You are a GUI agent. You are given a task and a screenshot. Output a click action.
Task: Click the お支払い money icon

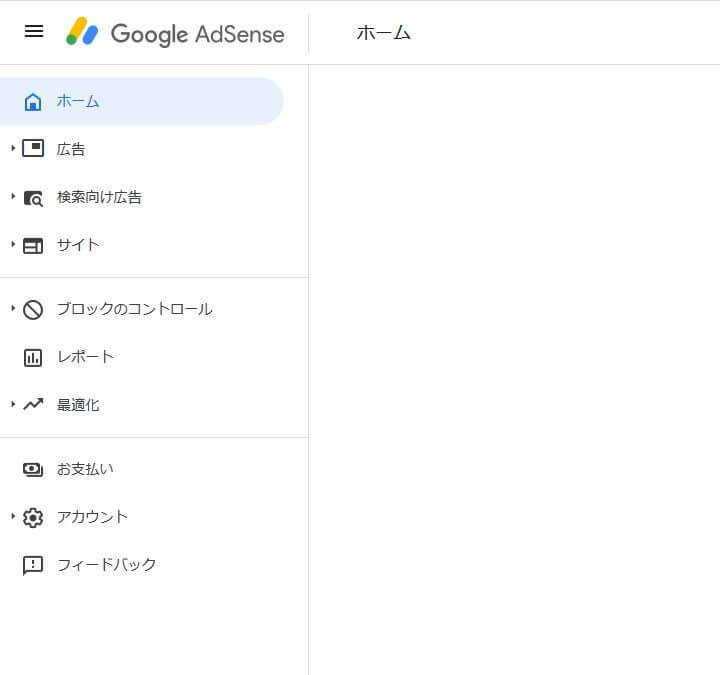coord(33,469)
